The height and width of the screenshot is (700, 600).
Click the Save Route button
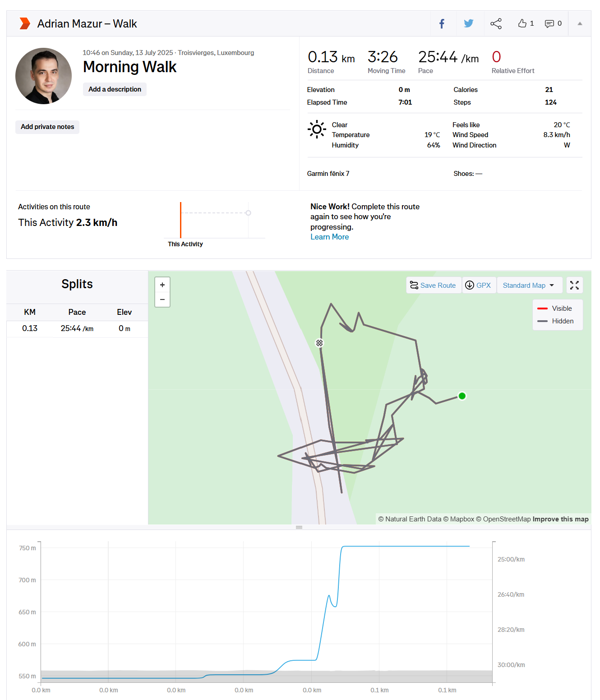click(433, 286)
